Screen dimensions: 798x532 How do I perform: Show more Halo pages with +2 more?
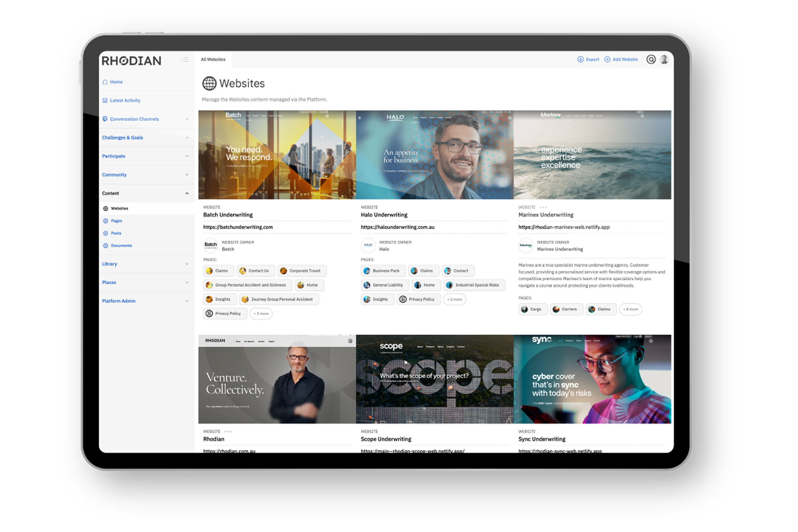[454, 299]
